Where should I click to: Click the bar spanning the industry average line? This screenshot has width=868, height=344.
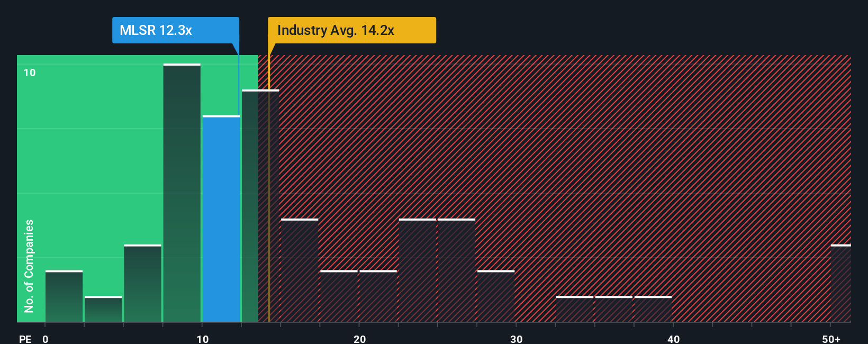click(x=260, y=206)
